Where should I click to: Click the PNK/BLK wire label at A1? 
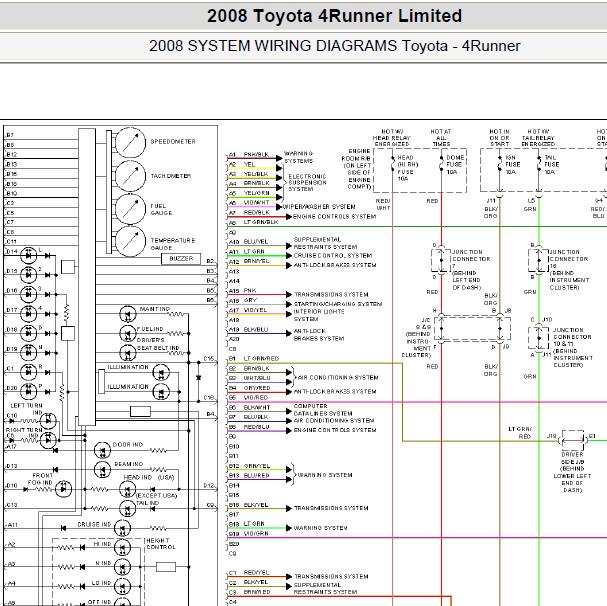click(256, 155)
